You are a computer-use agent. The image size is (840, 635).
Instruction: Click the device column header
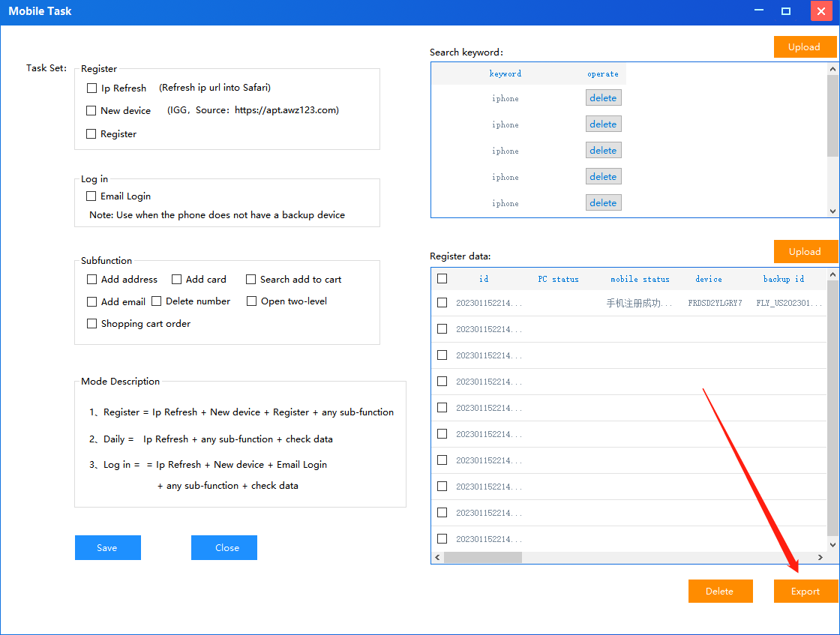709,279
